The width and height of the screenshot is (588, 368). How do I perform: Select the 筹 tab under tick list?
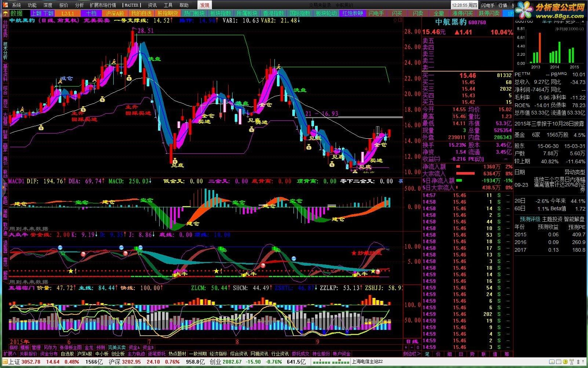click(x=507, y=354)
